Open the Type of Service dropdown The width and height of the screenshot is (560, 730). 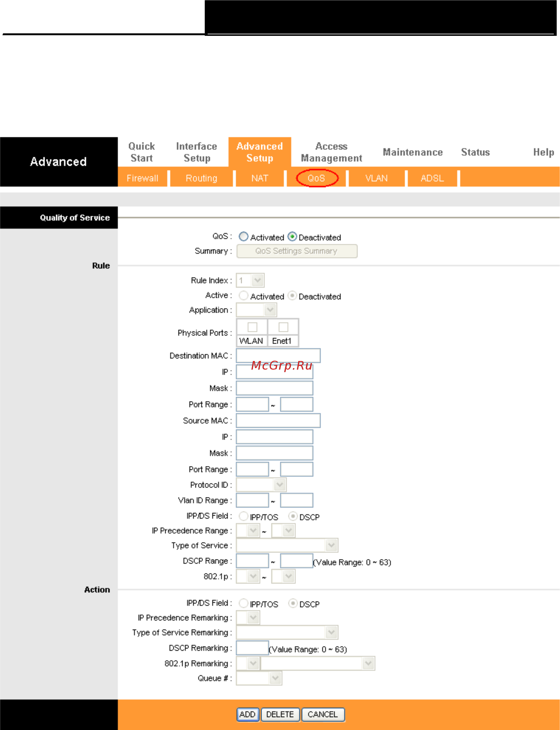click(287, 545)
